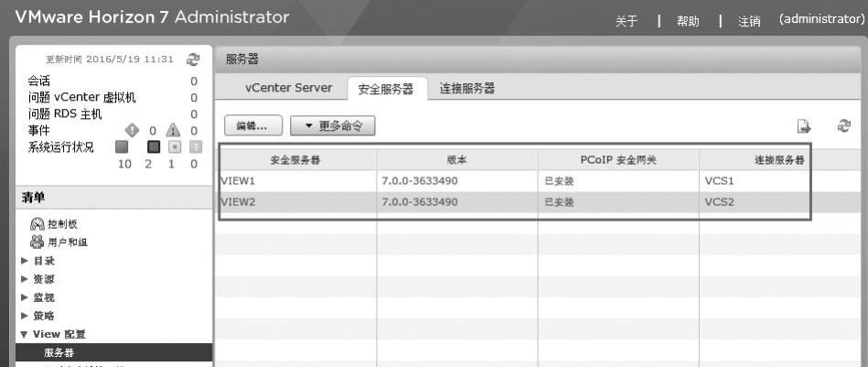This screenshot has width=868, height=367.
Task: Open the 帮助 help link
Action: click(688, 21)
